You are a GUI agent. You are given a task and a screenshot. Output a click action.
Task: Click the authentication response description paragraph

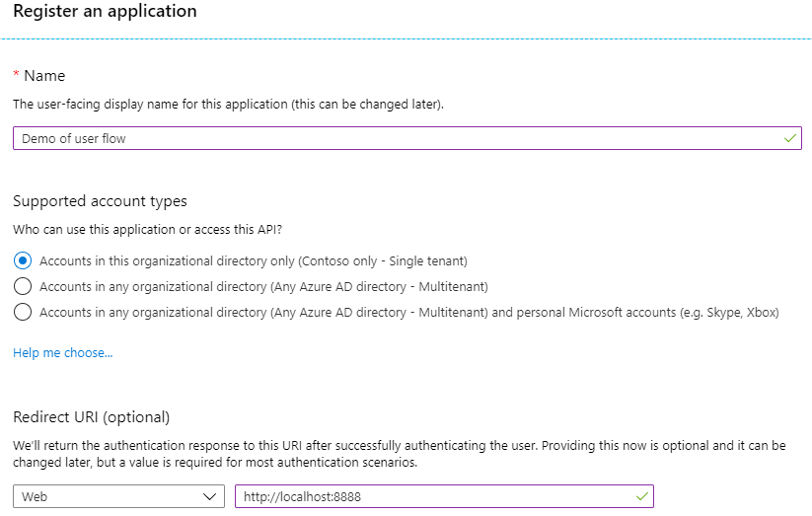pyautogui.click(x=400, y=453)
